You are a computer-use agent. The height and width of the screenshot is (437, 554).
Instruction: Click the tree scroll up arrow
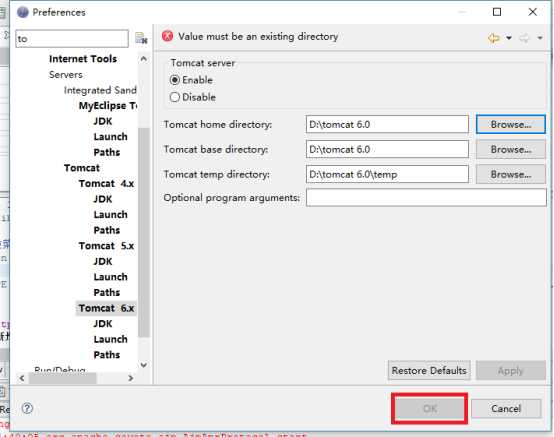point(143,59)
